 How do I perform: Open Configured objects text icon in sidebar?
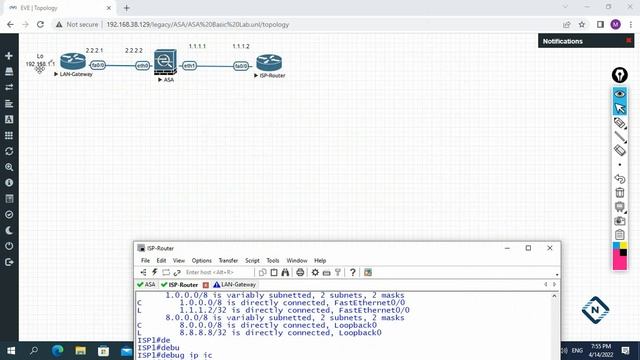tap(9, 119)
